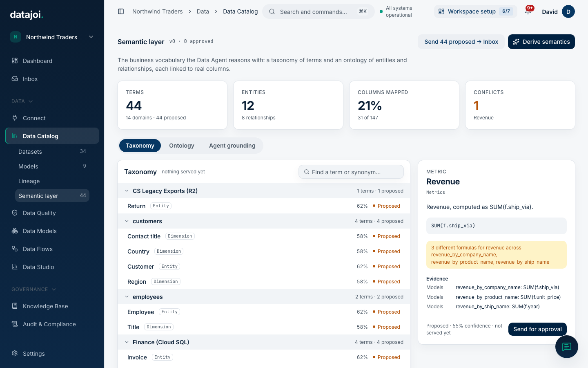Collapse the Finance (Cloud SQL) group
Screen dimensions: 588x368
(127, 342)
